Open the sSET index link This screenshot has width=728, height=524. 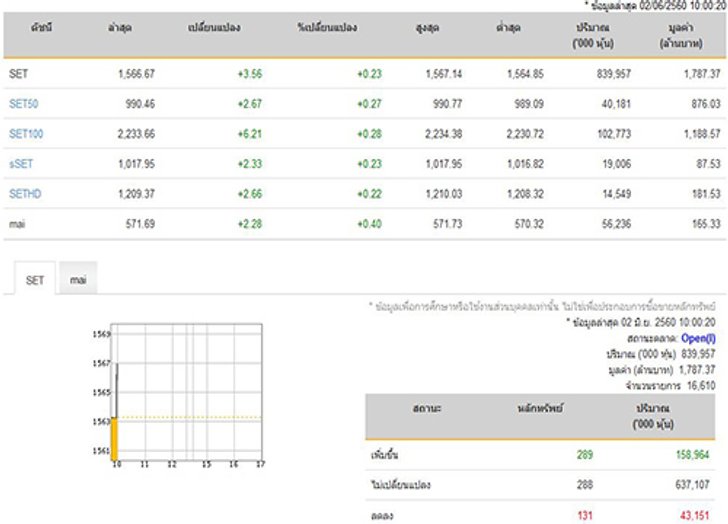pos(21,164)
